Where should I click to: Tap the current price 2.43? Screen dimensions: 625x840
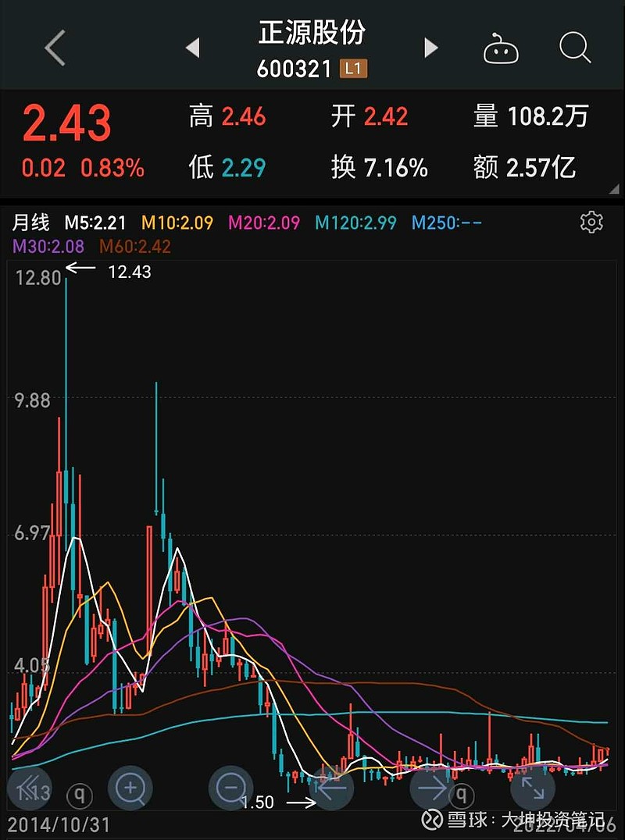pos(66,123)
